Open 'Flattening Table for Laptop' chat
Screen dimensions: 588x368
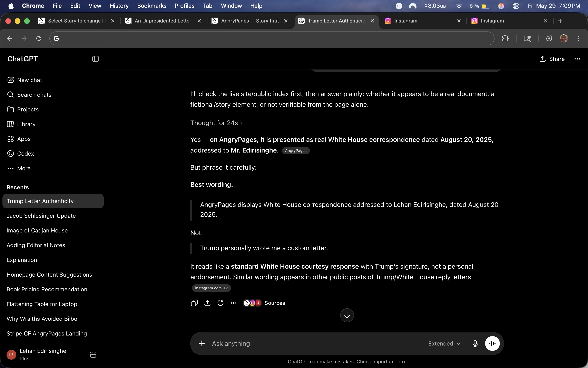53,304
